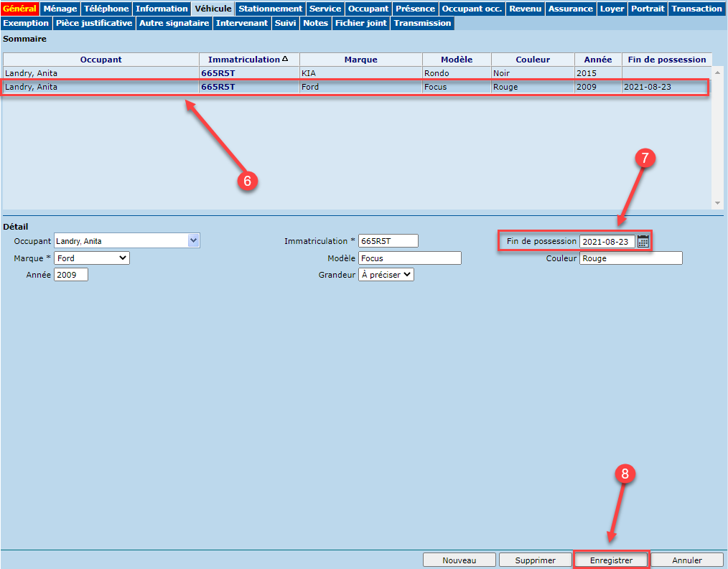Switch to the Stationnement tab

click(270, 9)
